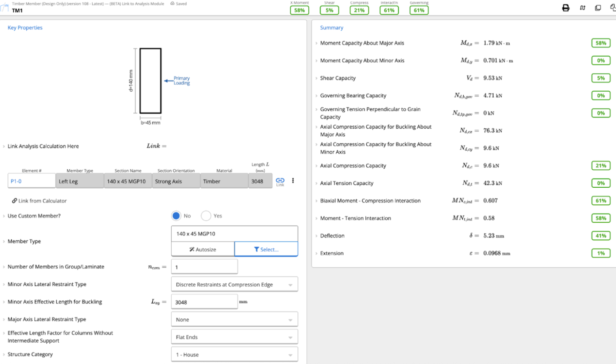The image size is (616, 364).
Task: Click the Minor Axis Effective Length input field
Action: pos(204,301)
